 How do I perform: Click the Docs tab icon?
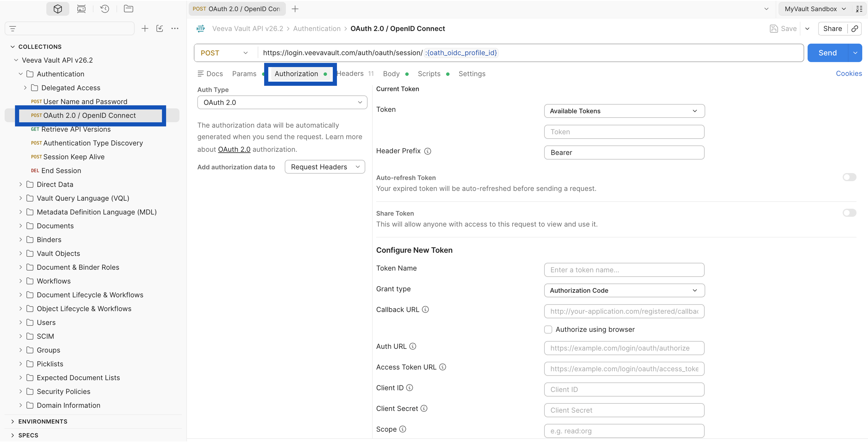200,74
